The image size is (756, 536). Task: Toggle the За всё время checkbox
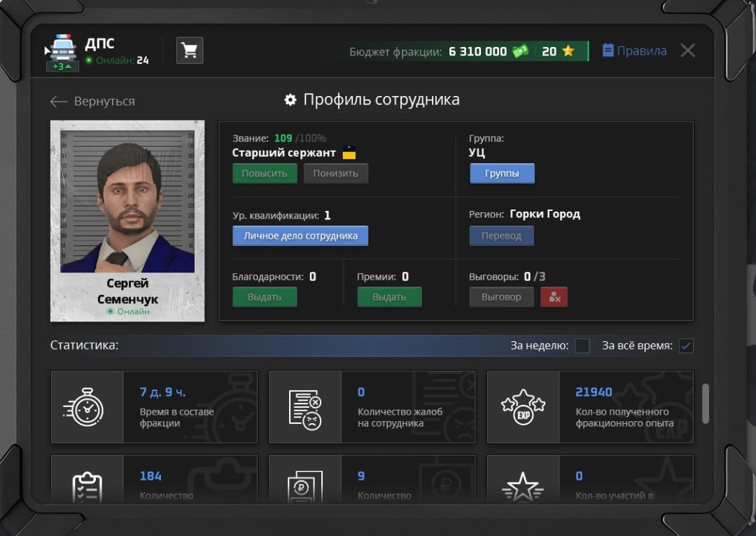click(686, 345)
